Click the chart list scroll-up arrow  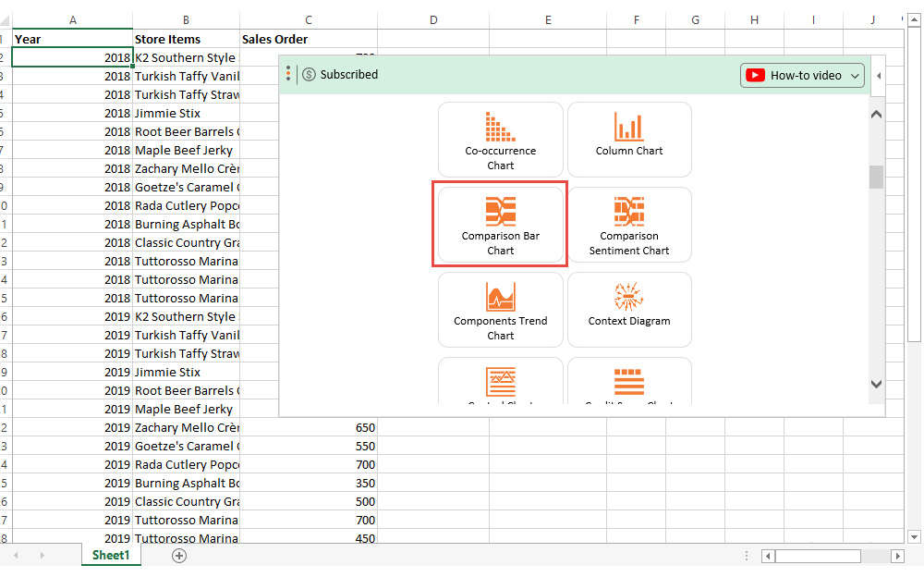876,115
